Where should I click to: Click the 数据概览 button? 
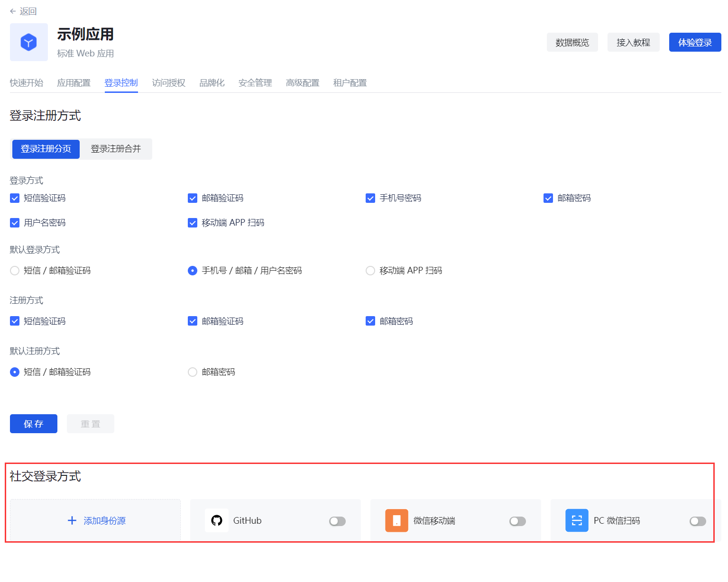point(572,42)
